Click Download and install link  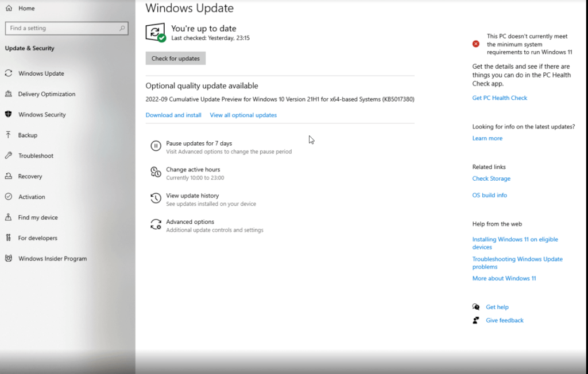pyautogui.click(x=173, y=115)
